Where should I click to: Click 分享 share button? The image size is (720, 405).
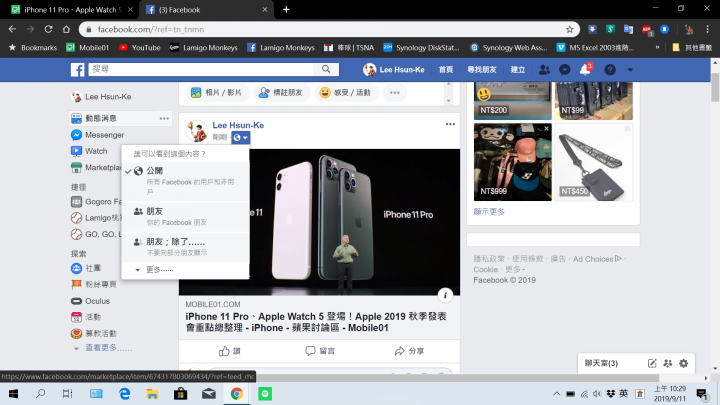[x=409, y=351]
